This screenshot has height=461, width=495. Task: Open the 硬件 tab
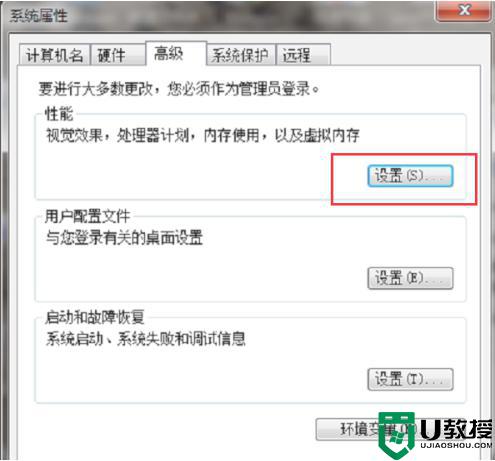tap(118, 55)
